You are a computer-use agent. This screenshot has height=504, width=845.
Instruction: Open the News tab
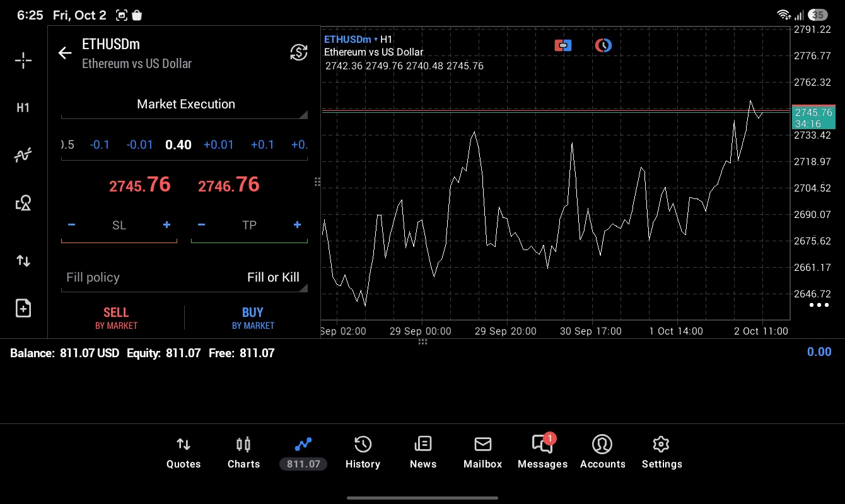pos(423,453)
